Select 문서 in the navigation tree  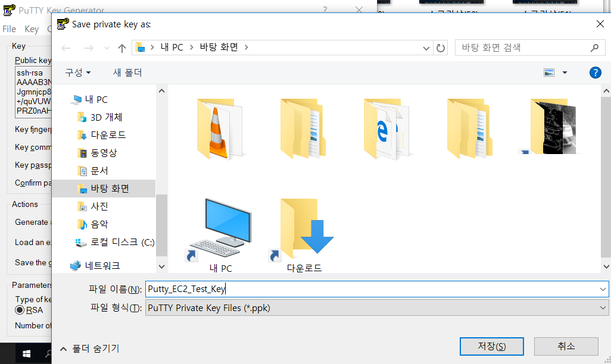pos(99,171)
